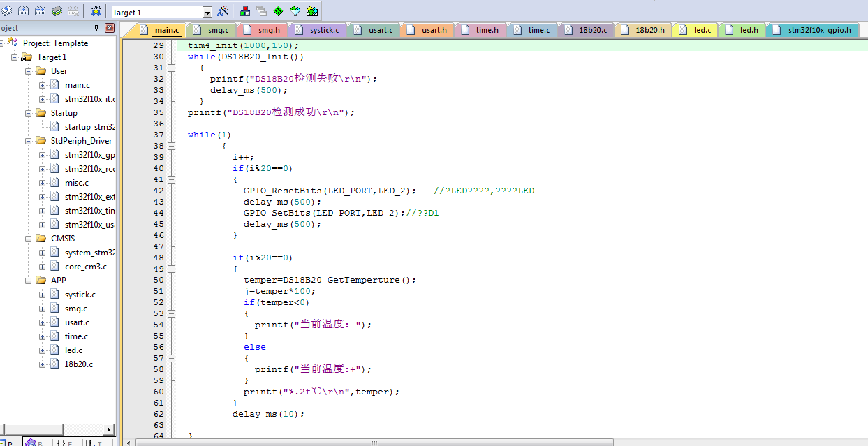Select core_cm3.c in the CMSIS group
This screenshot has width=868, height=446.
point(85,267)
